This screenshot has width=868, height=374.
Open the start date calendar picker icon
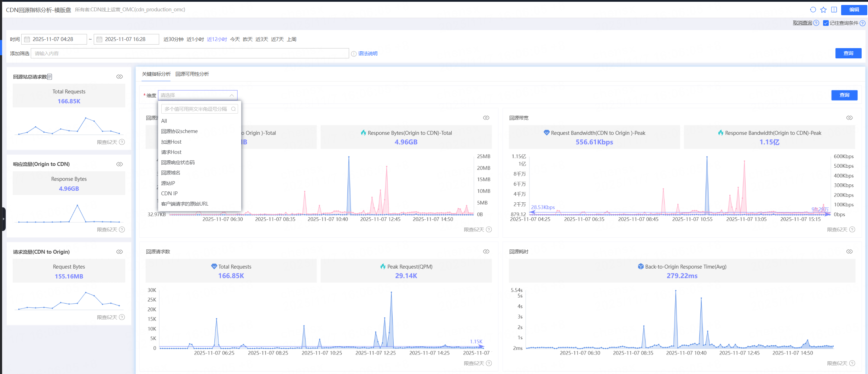27,39
